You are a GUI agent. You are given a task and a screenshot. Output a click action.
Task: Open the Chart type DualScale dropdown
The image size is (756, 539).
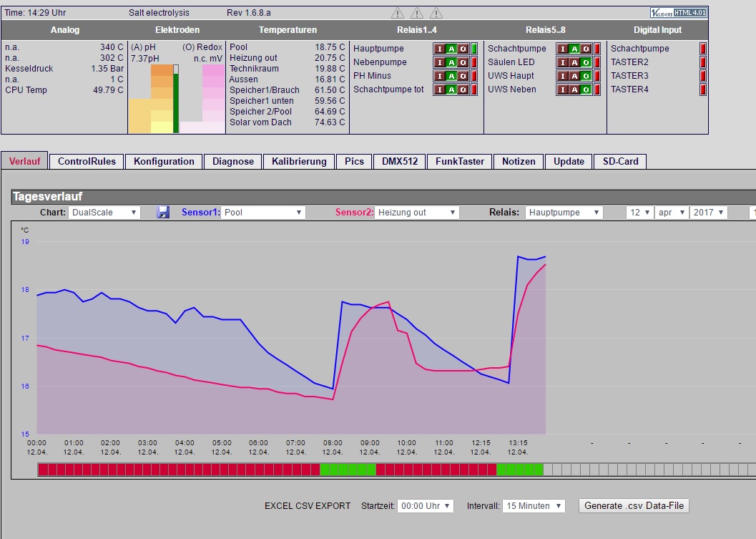pos(104,213)
